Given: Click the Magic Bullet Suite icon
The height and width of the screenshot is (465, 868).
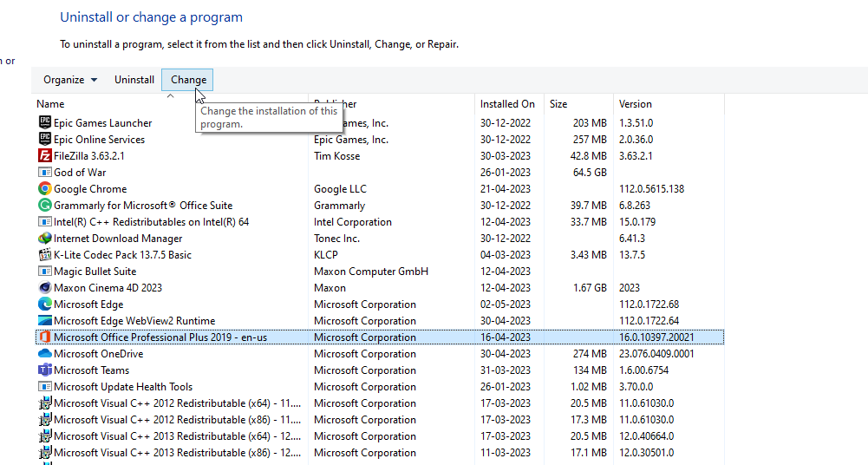Looking at the screenshot, I should [x=45, y=272].
